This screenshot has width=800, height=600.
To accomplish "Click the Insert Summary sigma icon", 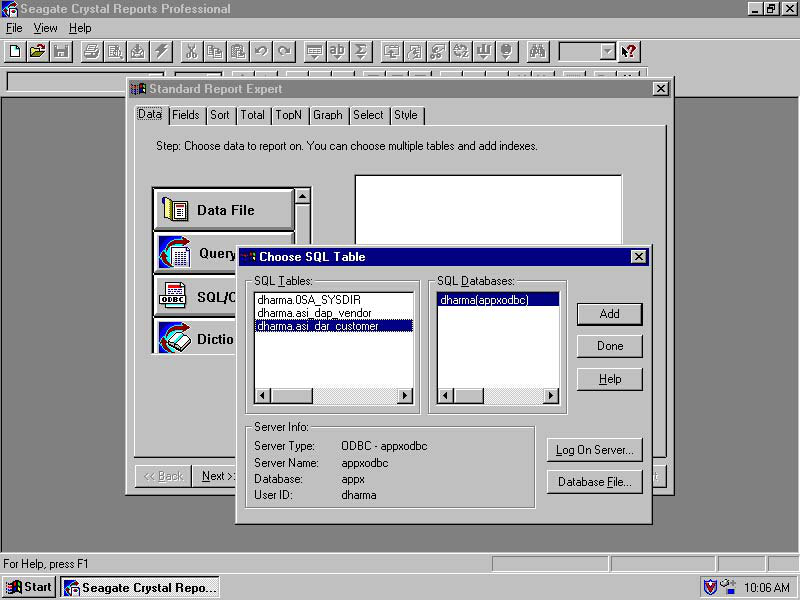I will 361,52.
